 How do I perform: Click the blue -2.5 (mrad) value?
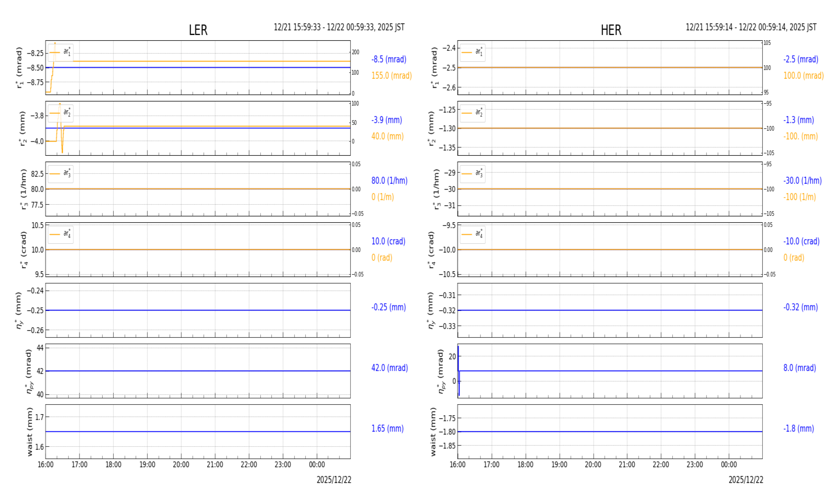click(x=801, y=60)
